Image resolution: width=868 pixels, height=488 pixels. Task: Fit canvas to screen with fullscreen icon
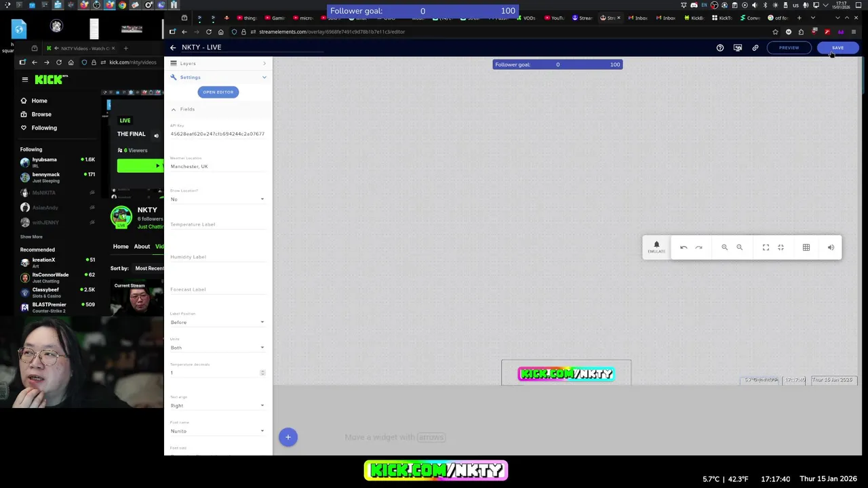tap(766, 247)
